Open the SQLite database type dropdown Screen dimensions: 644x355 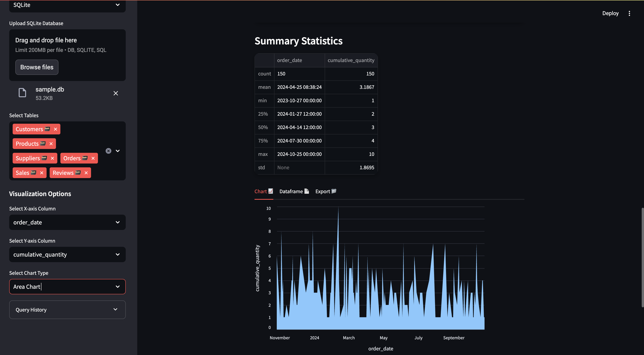tap(67, 5)
